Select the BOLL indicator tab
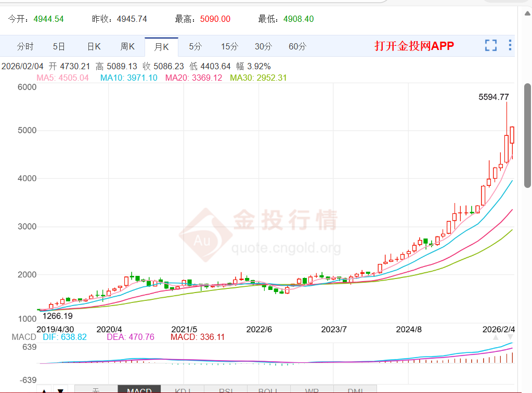532x393 pixels. [269, 389]
